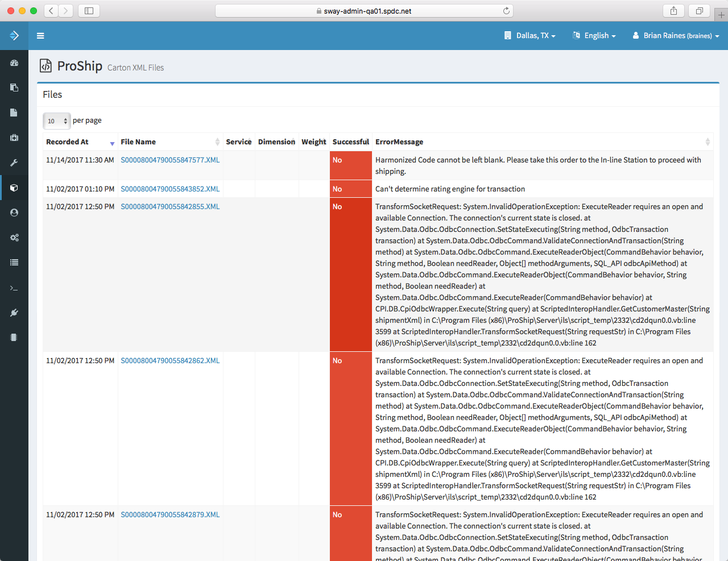The width and height of the screenshot is (728, 561).
Task: Open the terminal prompt sidebar icon
Action: pyautogui.click(x=14, y=288)
